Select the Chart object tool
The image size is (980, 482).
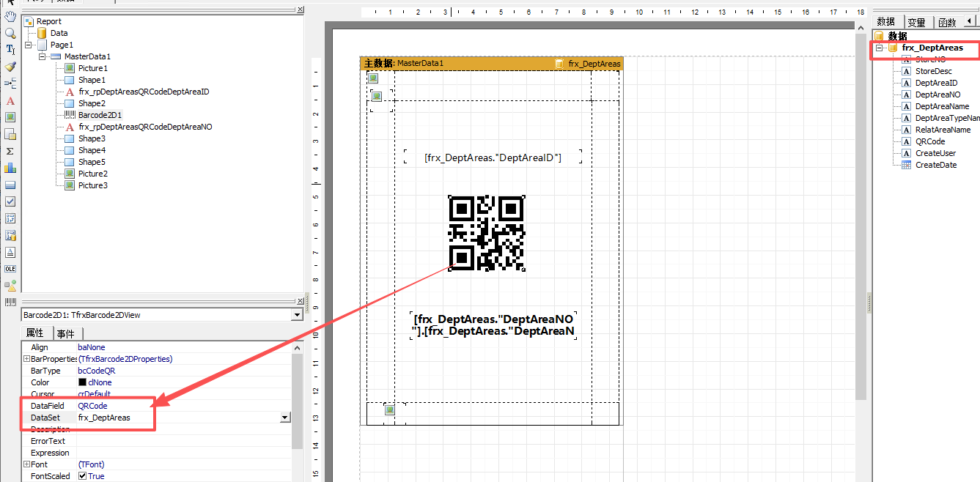(x=10, y=168)
